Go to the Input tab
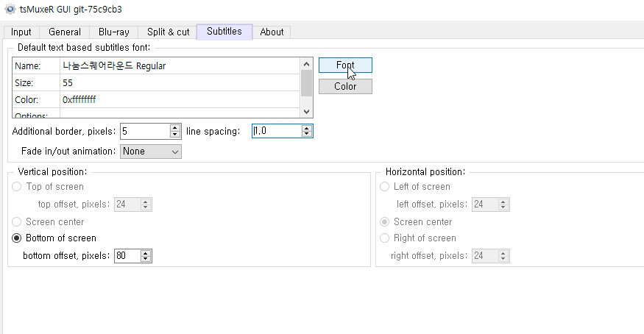Viewport: 644px width, 334px height. point(21,32)
